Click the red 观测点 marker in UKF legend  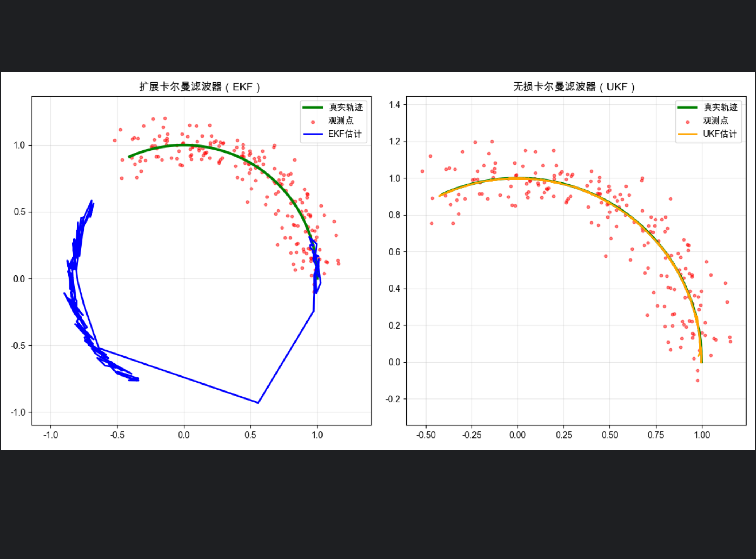[687, 122]
